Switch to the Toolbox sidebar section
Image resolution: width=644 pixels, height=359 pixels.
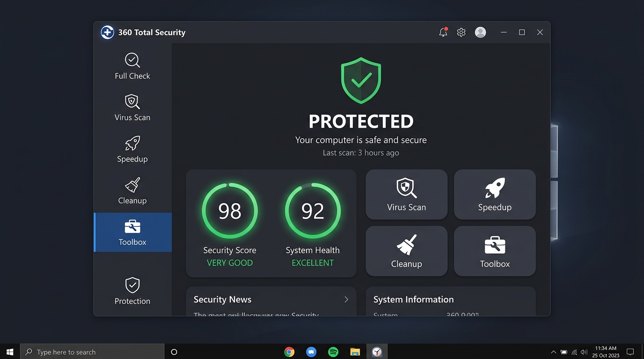coord(133,232)
